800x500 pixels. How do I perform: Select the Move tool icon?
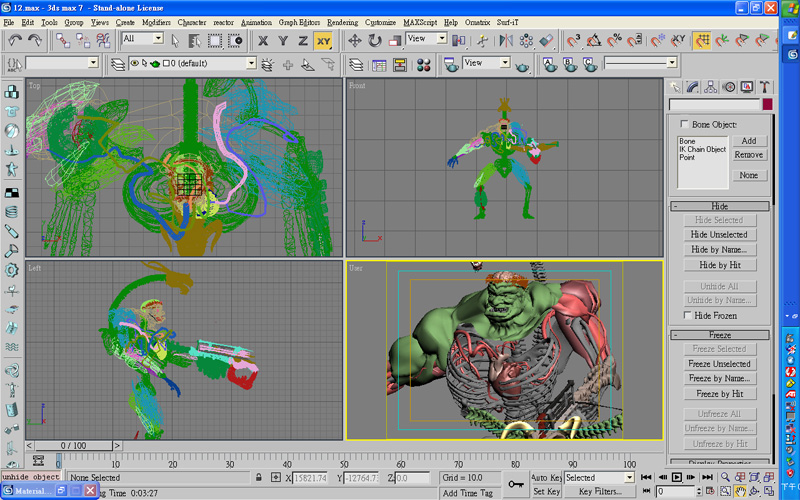[x=355, y=40]
